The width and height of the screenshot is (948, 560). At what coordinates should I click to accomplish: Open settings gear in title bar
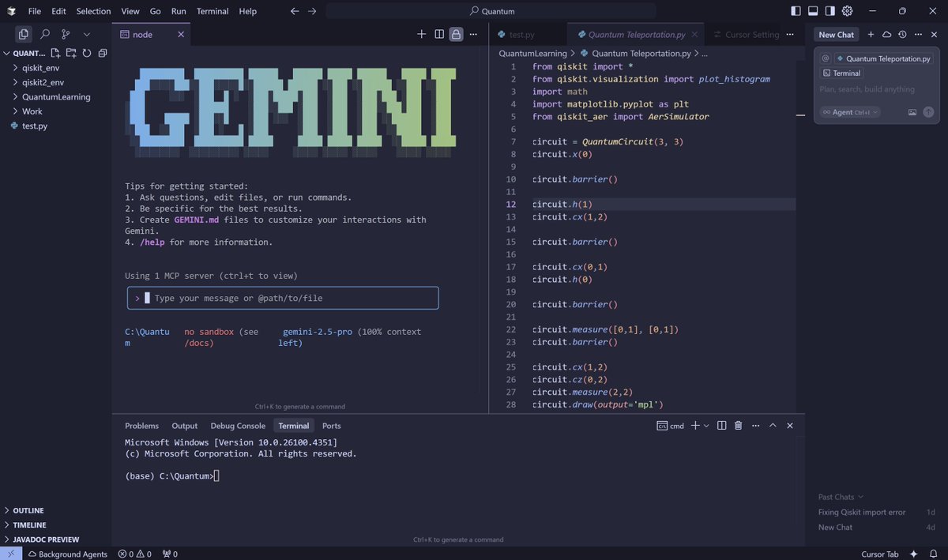[x=848, y=11]
